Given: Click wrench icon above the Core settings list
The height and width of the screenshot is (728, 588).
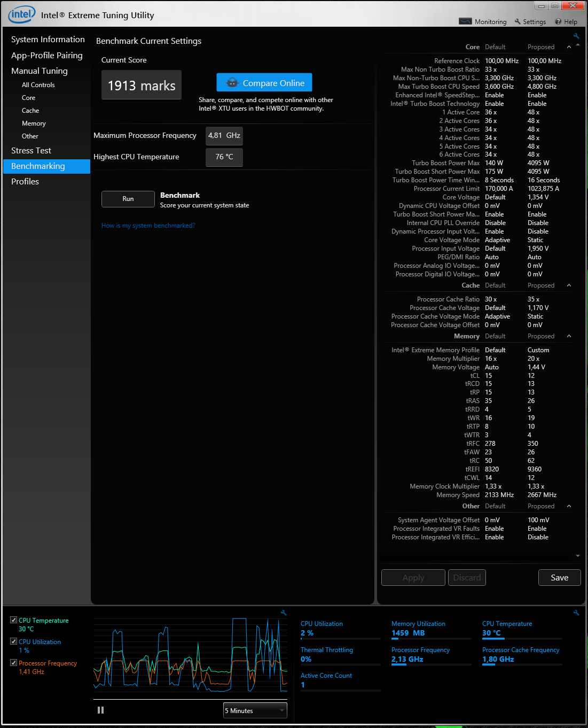Looking at the screenshot, I should pos(576,36).
